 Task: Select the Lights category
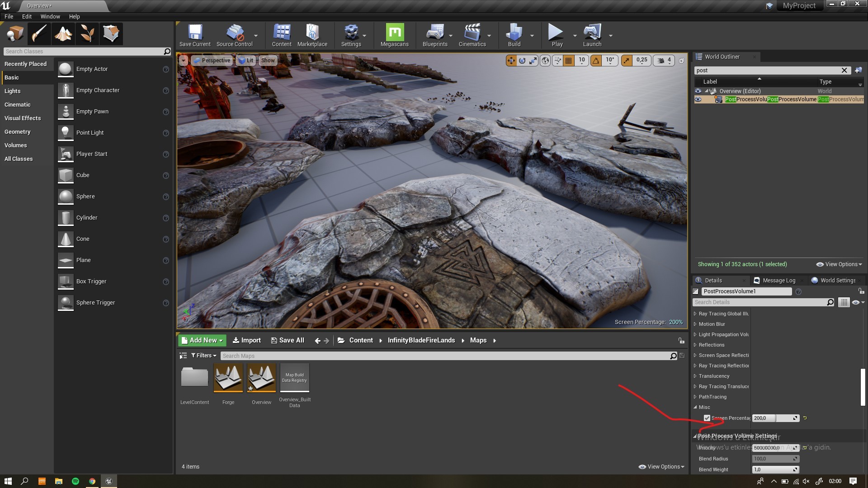(12, 91)
